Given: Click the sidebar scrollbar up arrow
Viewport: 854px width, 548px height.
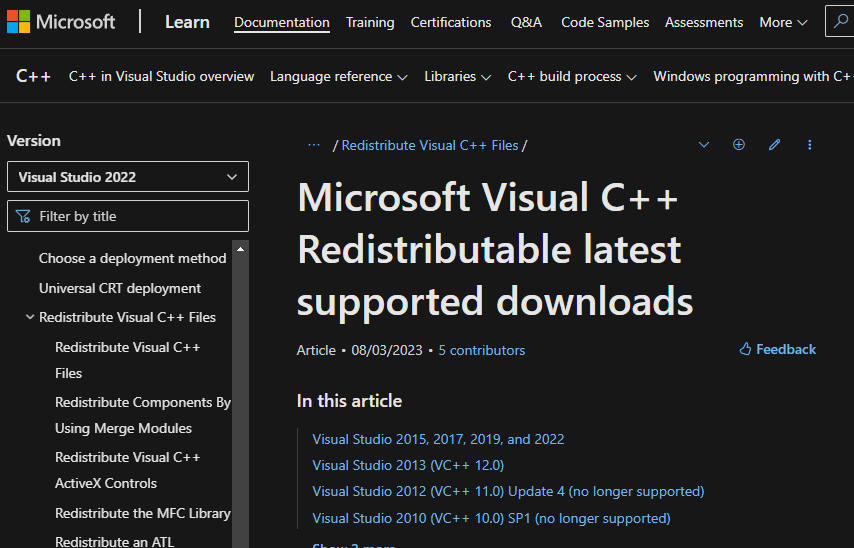Looking at the screenshot, I should click(240, 248).
